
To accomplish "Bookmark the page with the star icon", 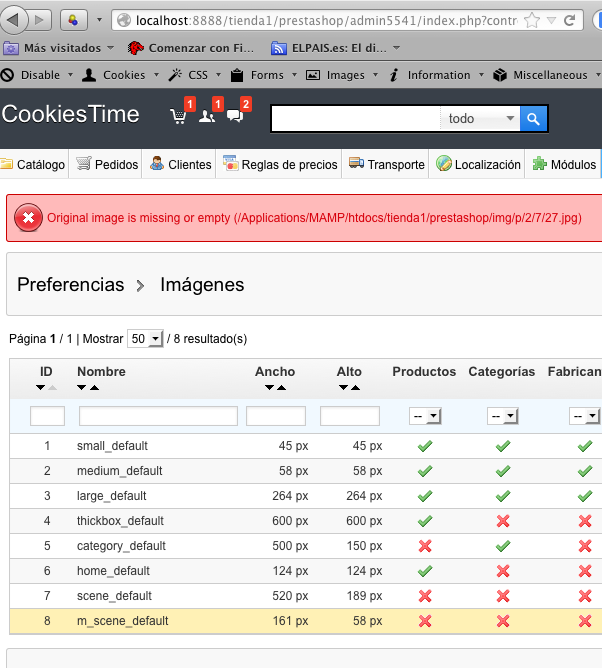I will click(x=532, y=20).
